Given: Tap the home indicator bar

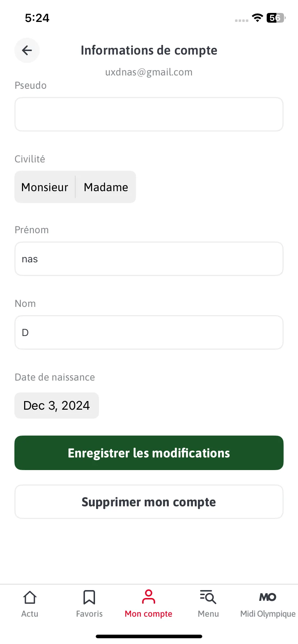Looking at the screenshot, I should tap(149, 636).
